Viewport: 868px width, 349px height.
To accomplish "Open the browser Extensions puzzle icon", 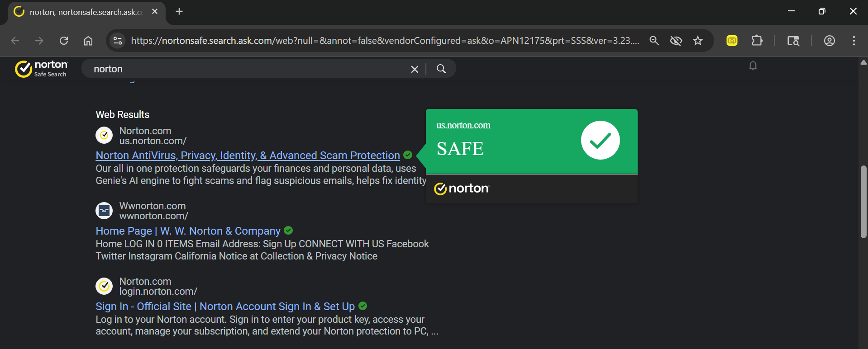I will 757,41.
